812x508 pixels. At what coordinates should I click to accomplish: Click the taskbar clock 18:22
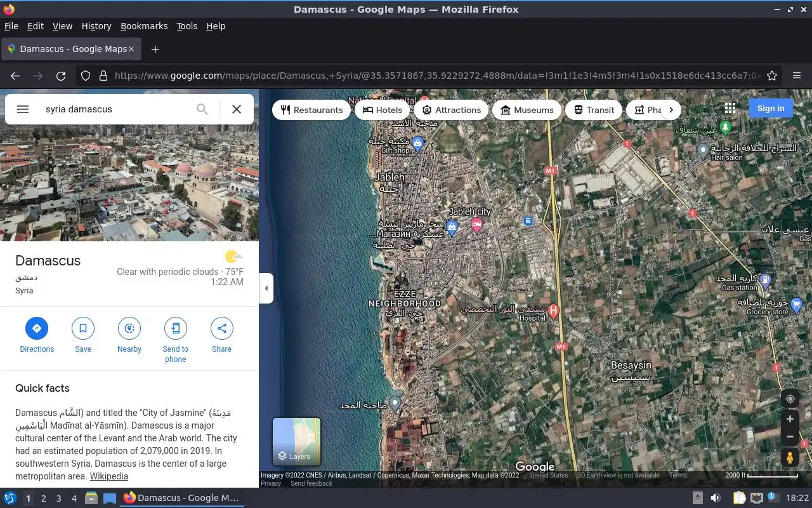click(x=797, y=498)
